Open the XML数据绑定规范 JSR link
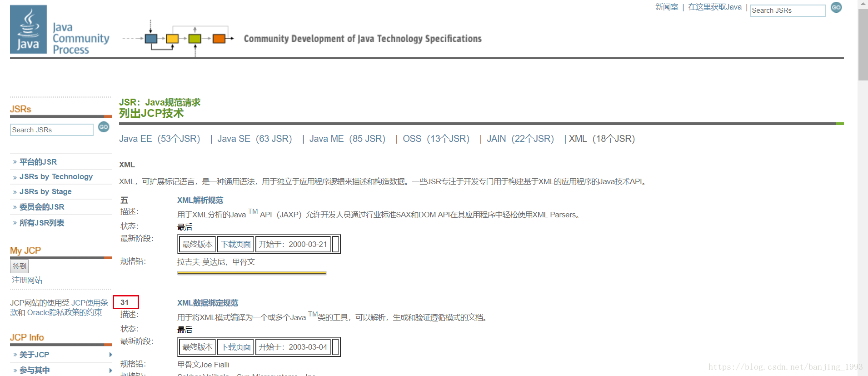This screenshot has width=868, height=376. tap(208, 303)
